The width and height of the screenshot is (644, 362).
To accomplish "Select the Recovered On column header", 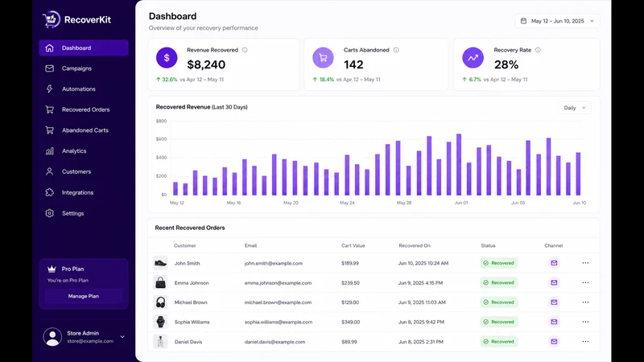I will [415, 245].
